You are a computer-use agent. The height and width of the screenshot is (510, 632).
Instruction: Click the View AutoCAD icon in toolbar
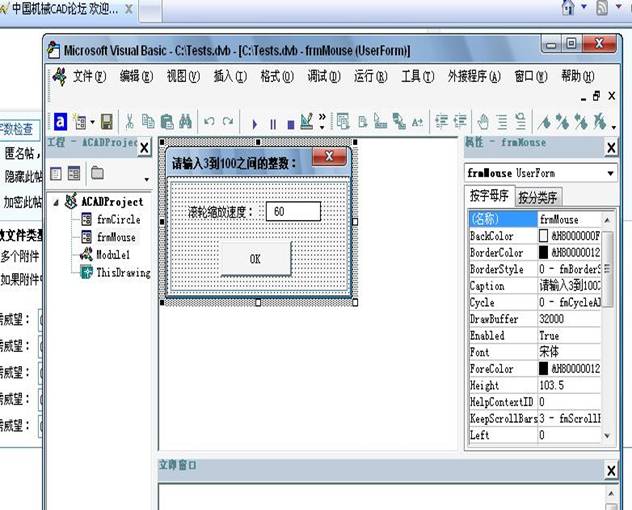click(60, 122)
